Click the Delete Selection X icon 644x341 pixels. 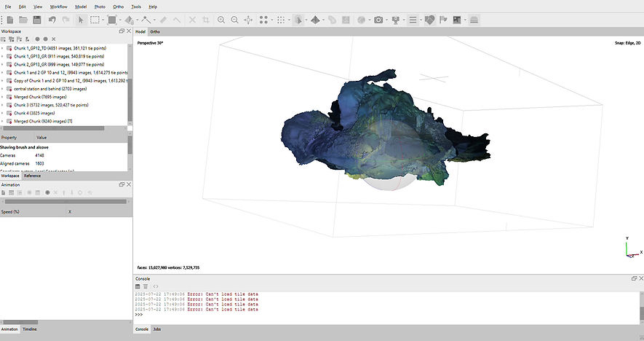point(192,20)
